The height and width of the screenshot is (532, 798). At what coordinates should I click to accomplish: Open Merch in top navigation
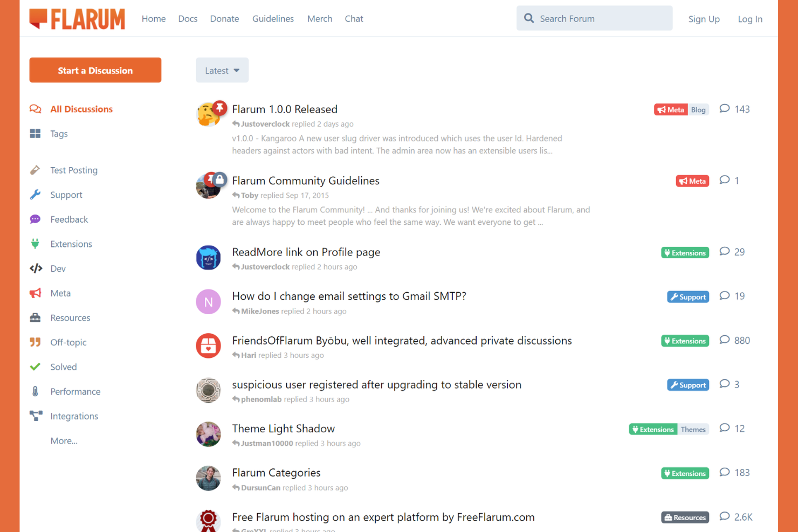click(x=320, y=18)
